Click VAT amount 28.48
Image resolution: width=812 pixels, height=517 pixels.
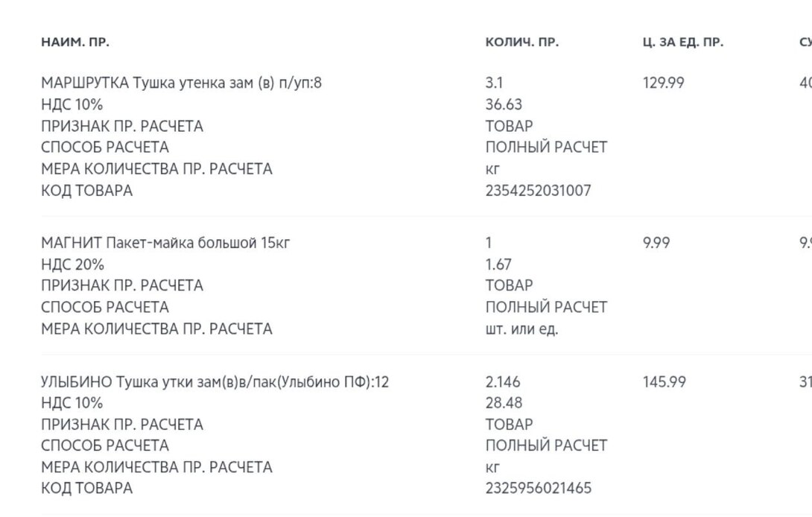pyautogui.click(x=504, y=403)
